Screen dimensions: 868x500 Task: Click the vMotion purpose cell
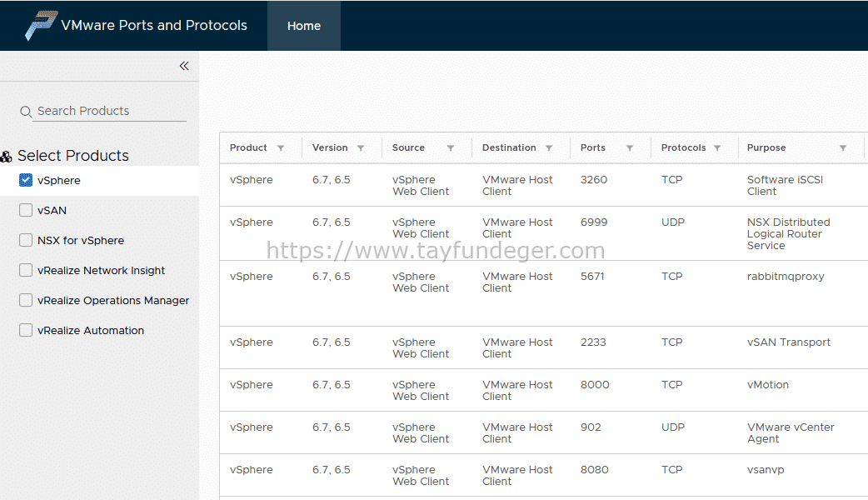click(x=768, y=385)
